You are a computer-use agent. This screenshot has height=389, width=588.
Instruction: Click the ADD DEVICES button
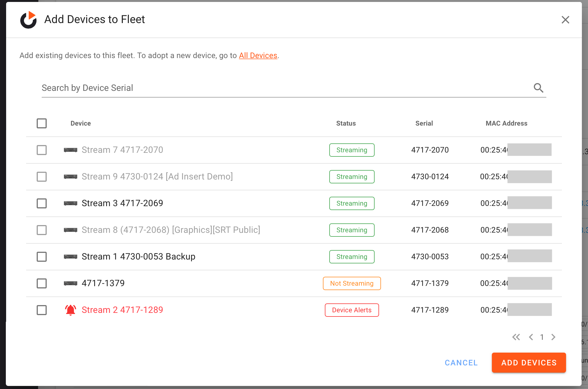529,363
